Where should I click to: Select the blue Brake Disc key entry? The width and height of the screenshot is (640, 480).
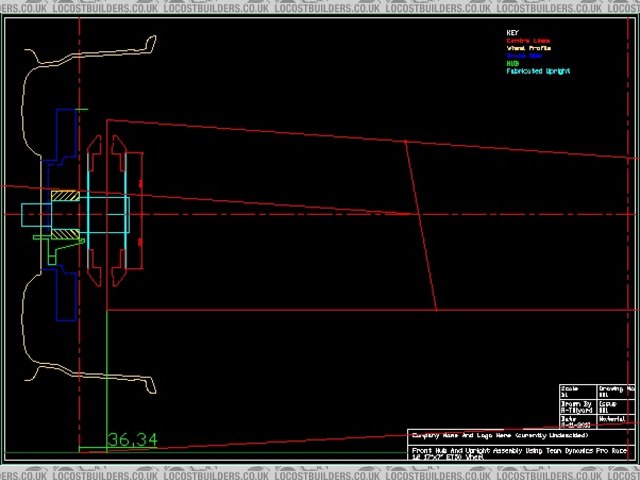(x=524, y=56)
